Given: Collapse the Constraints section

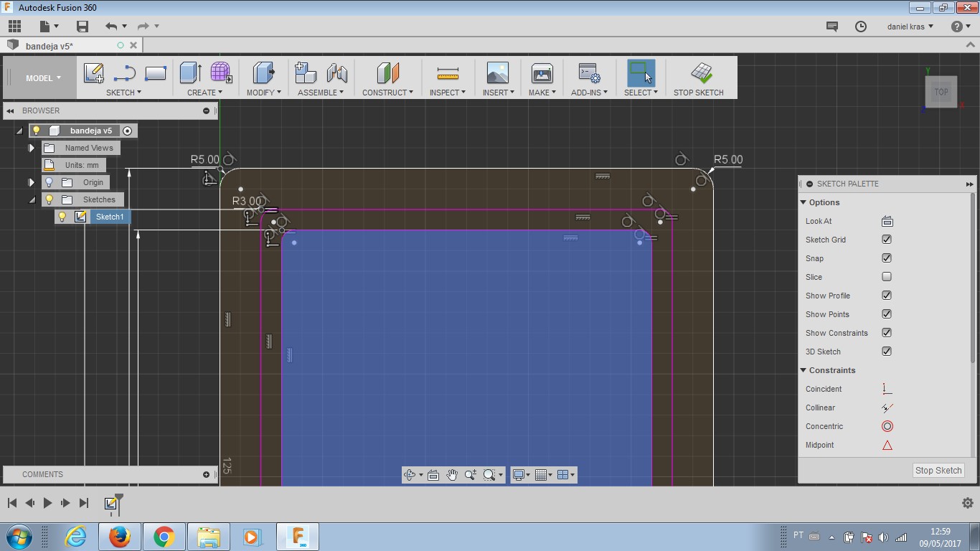Looking at the screenshot, I should point(804,370).
